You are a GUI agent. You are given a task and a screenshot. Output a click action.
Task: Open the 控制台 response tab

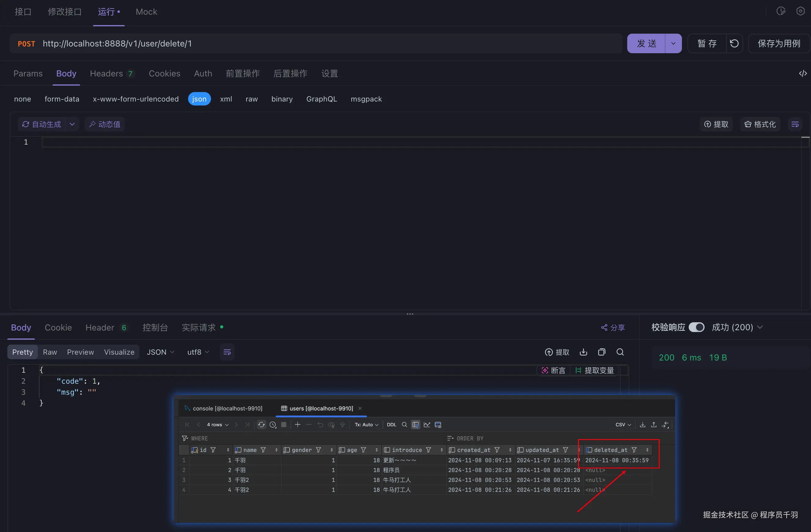click(x=155, y=327)
